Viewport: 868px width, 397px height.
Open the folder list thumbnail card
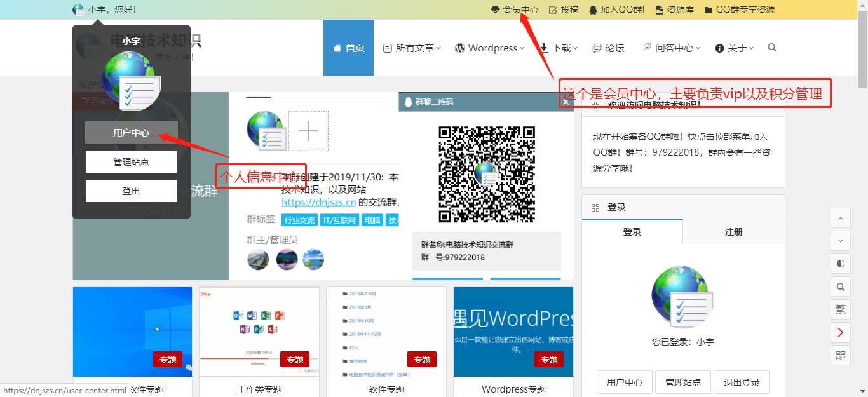tap(386, 332)
